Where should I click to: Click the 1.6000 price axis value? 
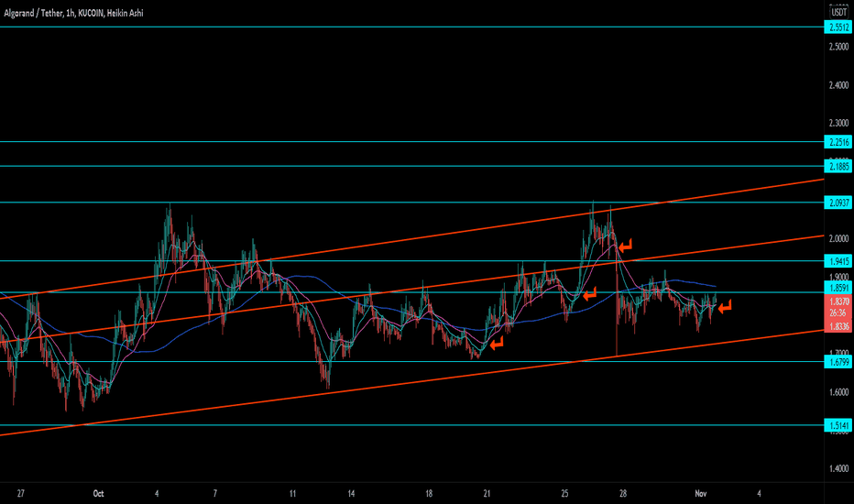coord(838,392)
